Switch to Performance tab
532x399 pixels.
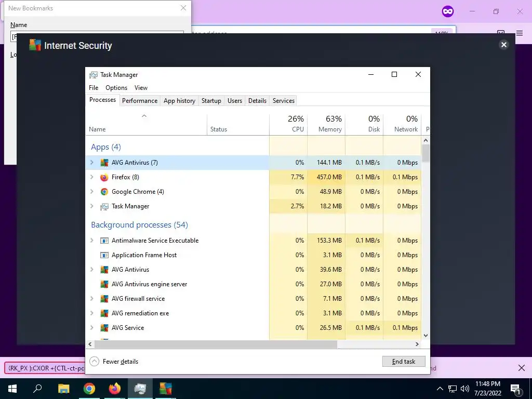[x=140, y=101]
